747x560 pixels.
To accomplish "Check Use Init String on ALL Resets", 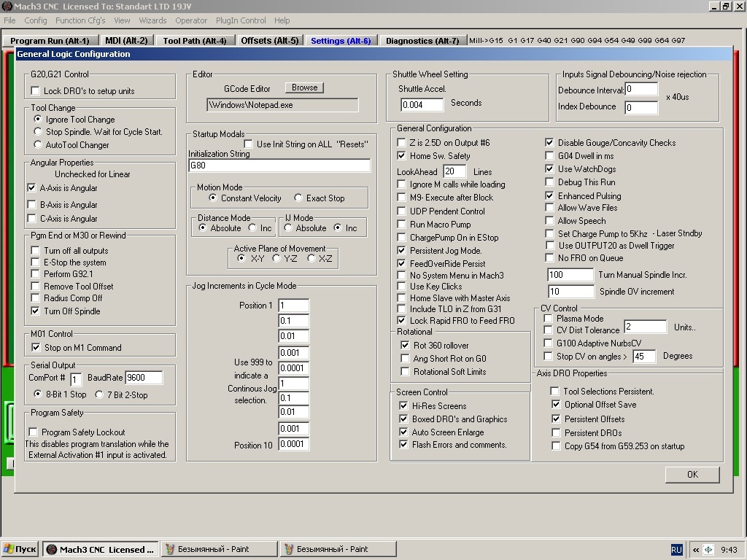I will point(248,144).
